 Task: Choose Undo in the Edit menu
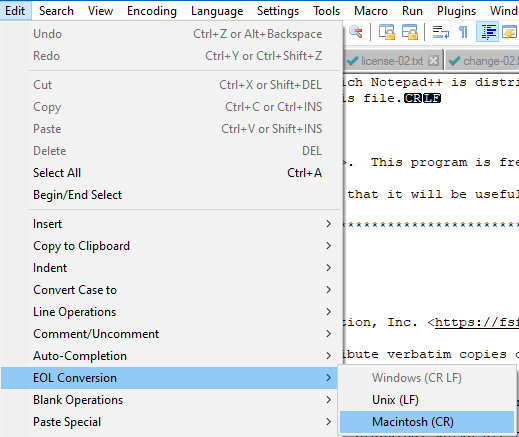click(172, 34)
